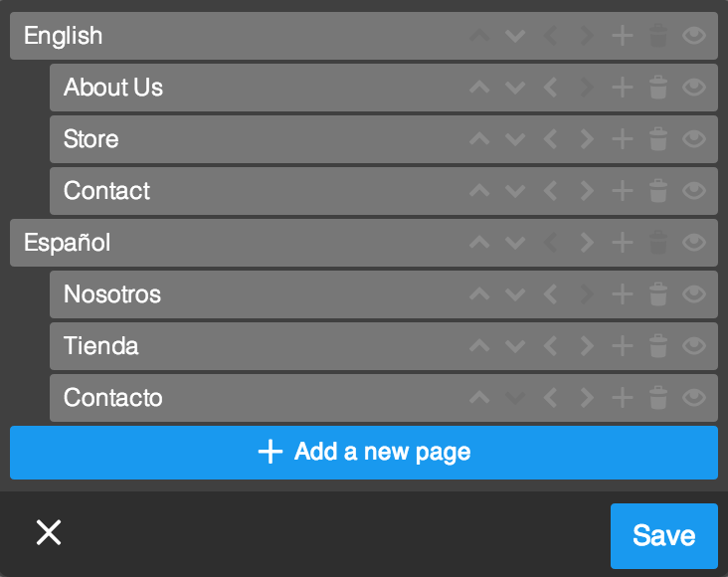Image resolution: width=728 pixels, height=577 pixels.
Task: Add a subpage under English
Action: (622, 36)
